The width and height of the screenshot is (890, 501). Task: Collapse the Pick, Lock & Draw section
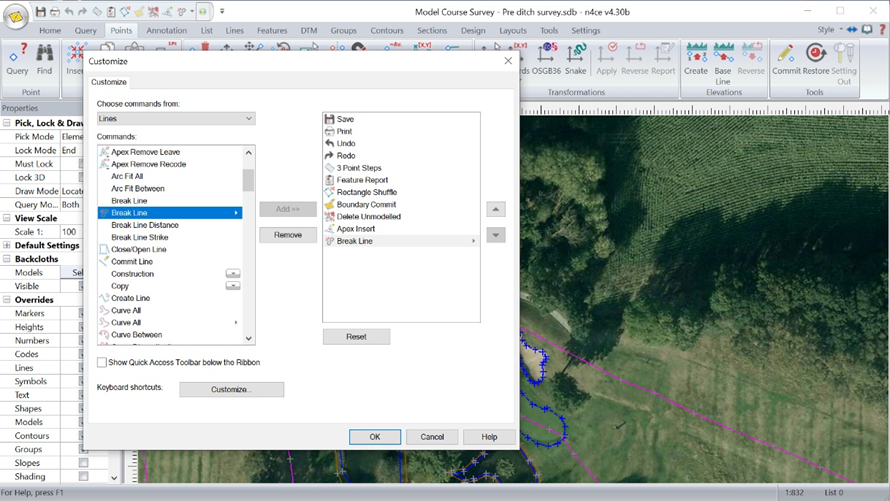point(7,123)
